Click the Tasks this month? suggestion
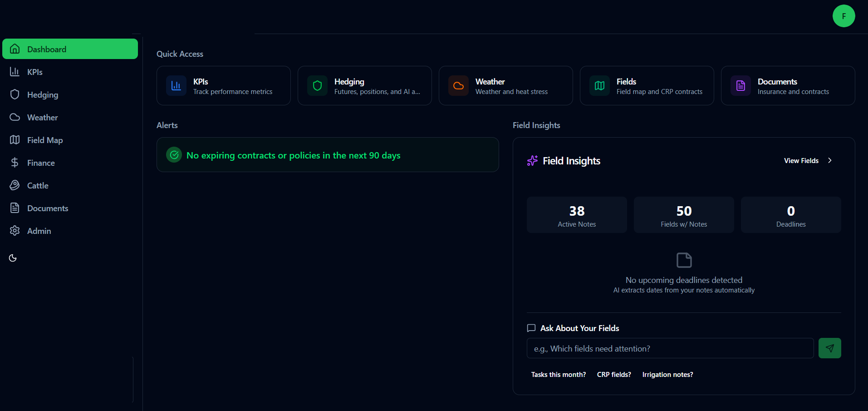 click(x=559, y=374)
